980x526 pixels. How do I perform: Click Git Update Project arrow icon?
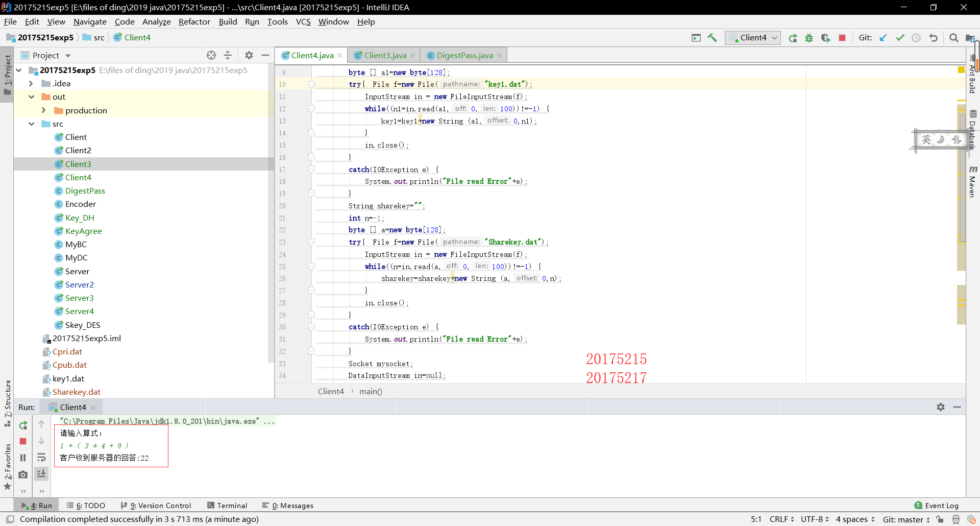pyautogui.click(x=883, y=38)
